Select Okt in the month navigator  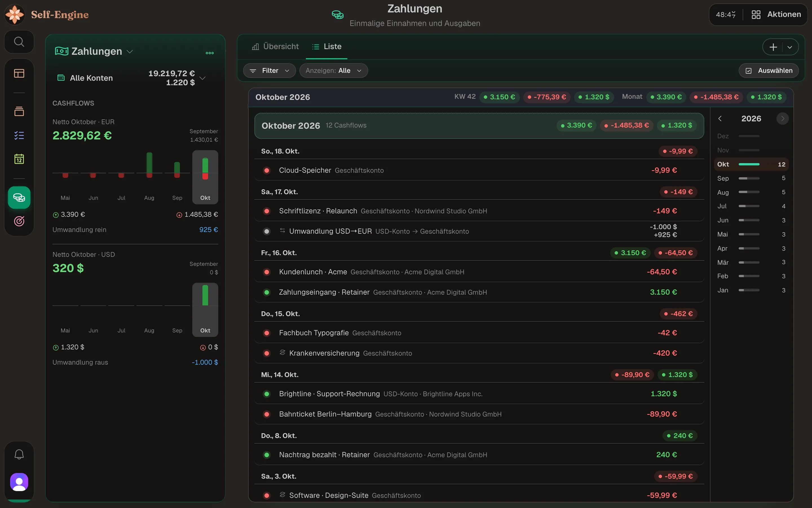[x=751, y=164]
